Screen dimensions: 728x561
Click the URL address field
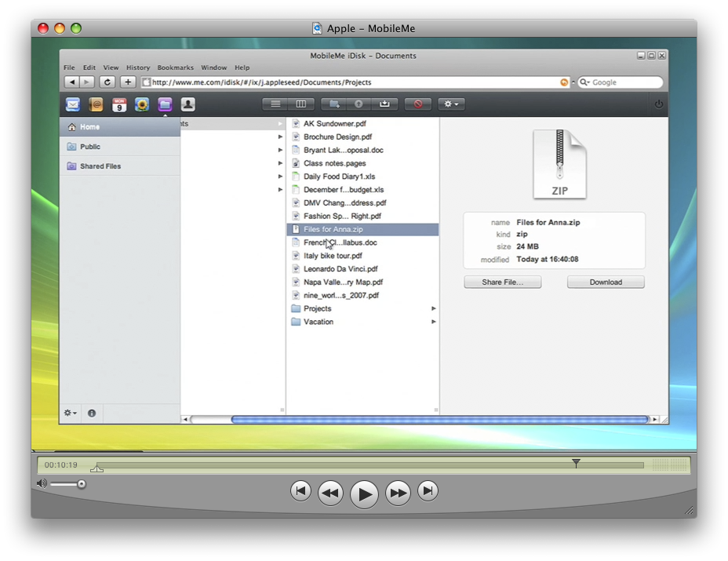pyautogui.click(x=355, y=82)
